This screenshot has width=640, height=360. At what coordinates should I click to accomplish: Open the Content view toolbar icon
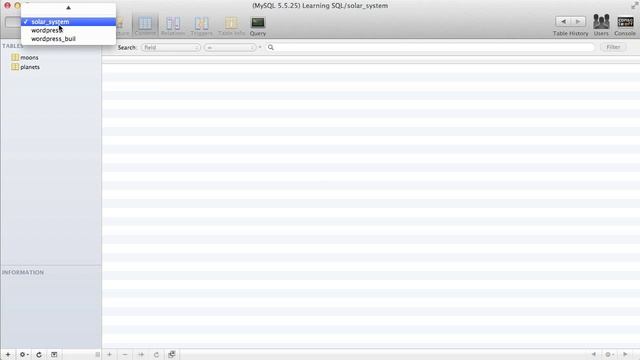pyautogui.click(x=145, y=26)
